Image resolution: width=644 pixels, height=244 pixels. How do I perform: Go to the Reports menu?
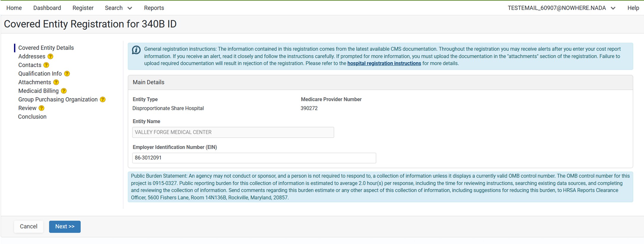point(154,8)
